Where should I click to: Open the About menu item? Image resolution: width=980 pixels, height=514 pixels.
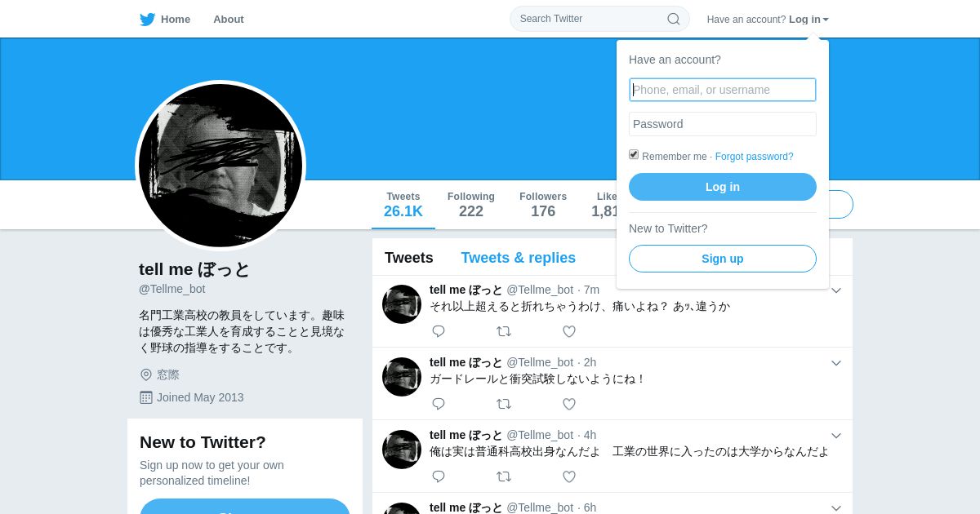tap(229, 20)
